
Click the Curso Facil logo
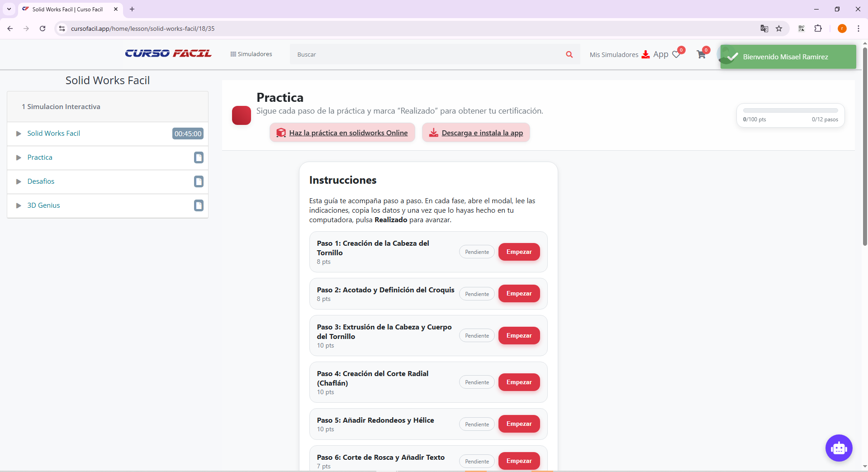point(168,53)
